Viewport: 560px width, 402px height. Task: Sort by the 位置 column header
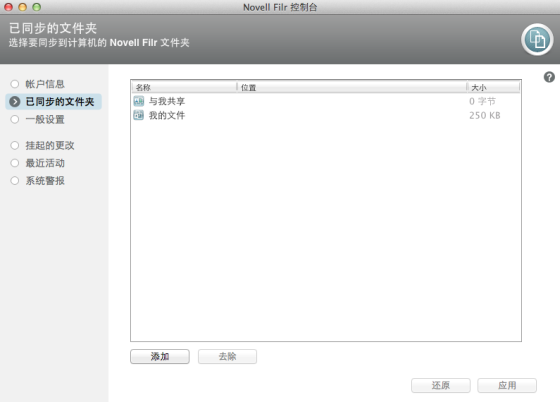(x=352, y=87)
